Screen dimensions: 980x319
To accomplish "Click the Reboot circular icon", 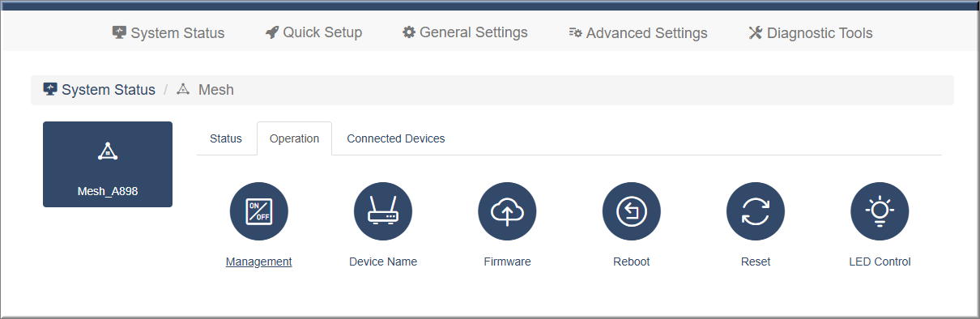I will click(632, 211).
